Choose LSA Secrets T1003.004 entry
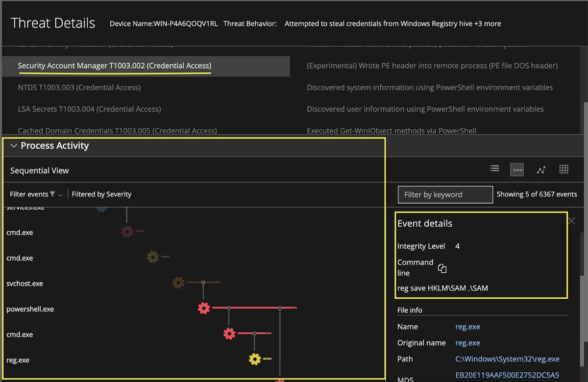 point(89,109)
